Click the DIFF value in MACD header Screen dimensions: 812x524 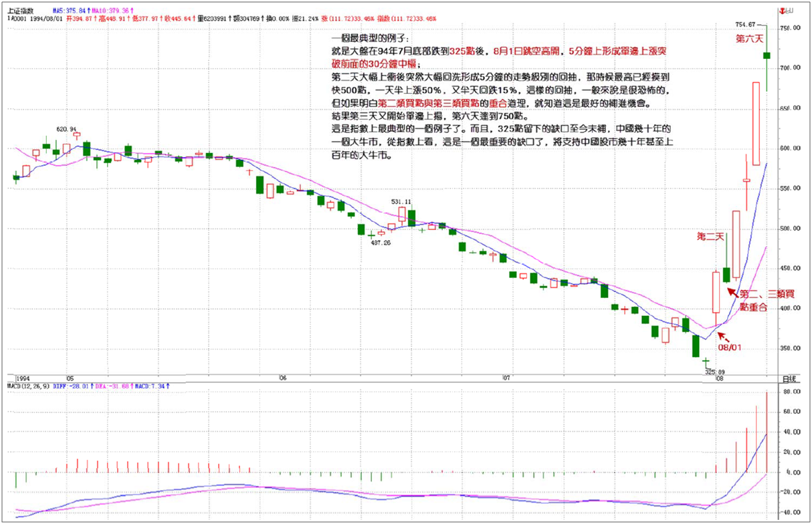coord(70,386)
